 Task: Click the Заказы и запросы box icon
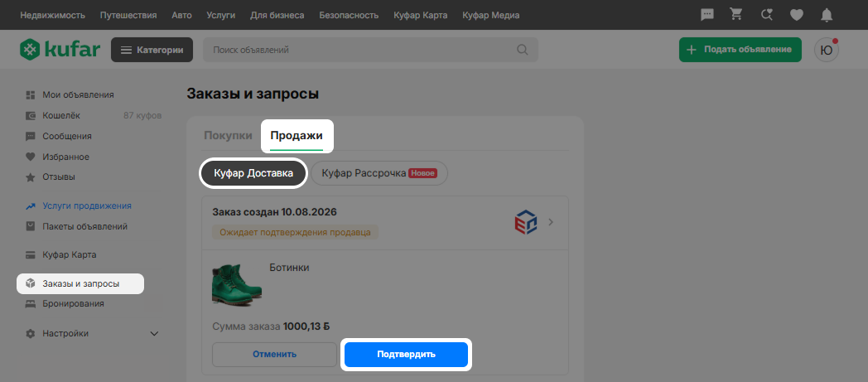[31, 283]
